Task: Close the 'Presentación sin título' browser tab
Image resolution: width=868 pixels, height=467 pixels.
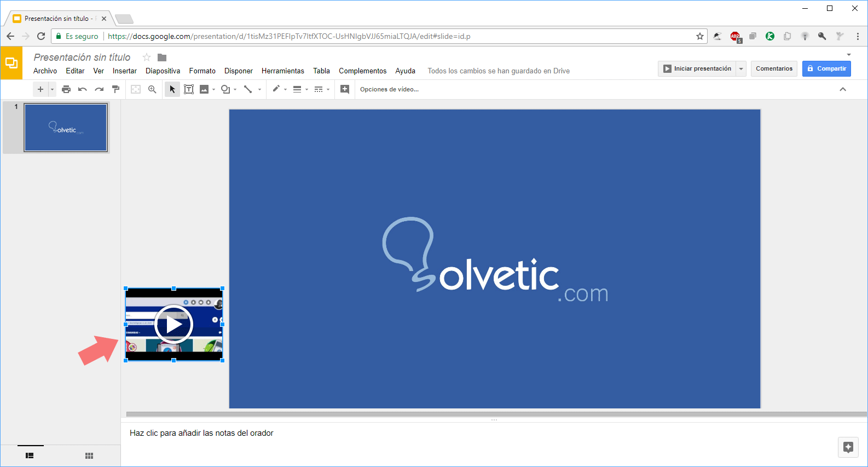Action: point(104,19)
